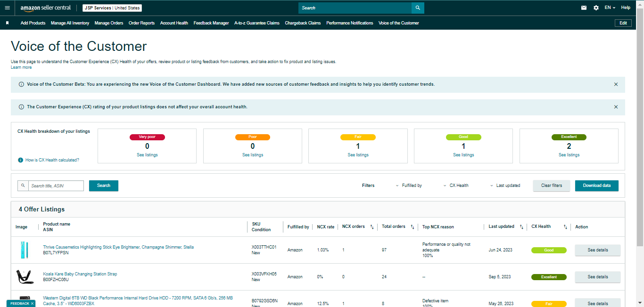The width and height of the screenshot is (644, 307).
Task: Open Performance Notifications
Action: tap(350, 23)
